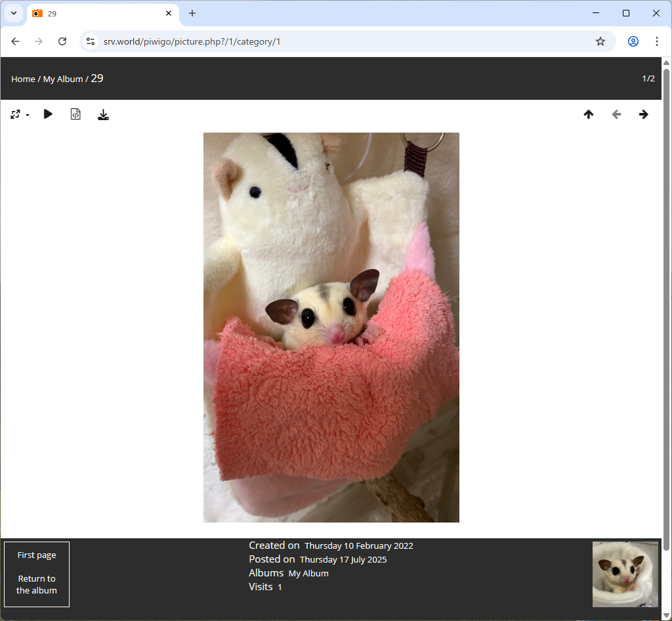The width and height of the screenshot is (672, 621).
Task: Click the '1/2' photo counter
Action: click(648, 78)
